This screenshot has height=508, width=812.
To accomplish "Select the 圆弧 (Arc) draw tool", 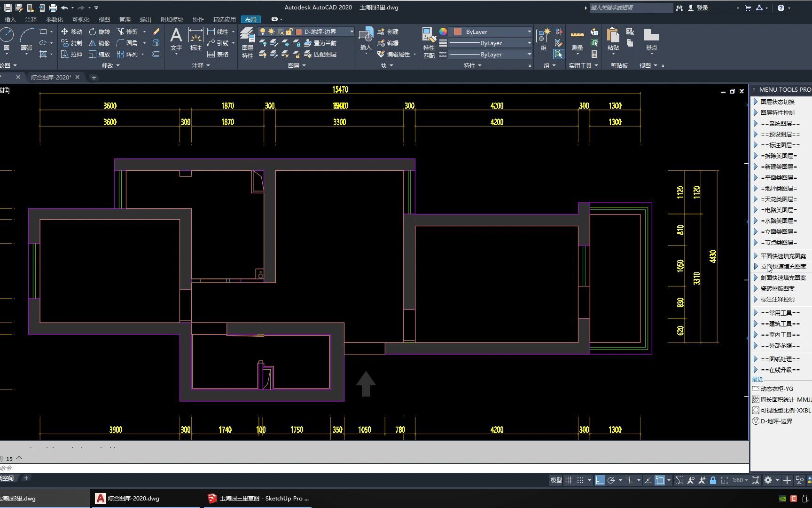I will (x=26, y=40).
